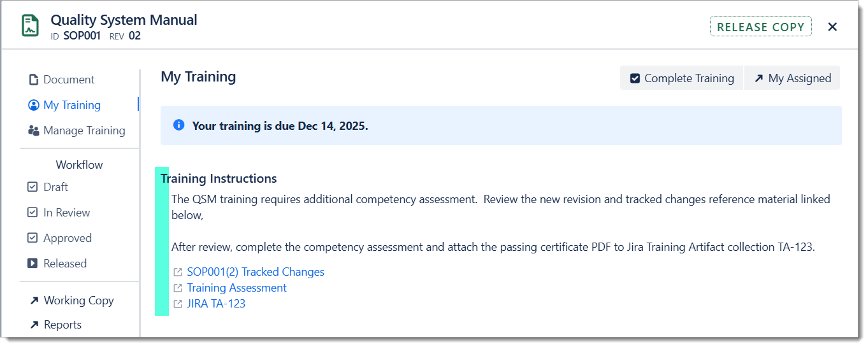Select My Training in the sidebar

(x=64, y=105)
